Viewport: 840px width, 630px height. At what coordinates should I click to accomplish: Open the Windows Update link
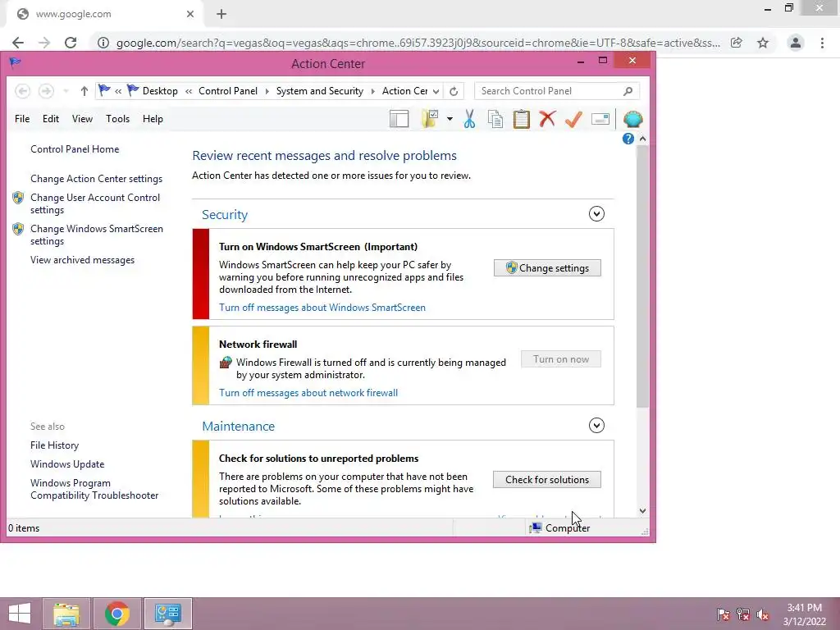click(x=67, y=464)
